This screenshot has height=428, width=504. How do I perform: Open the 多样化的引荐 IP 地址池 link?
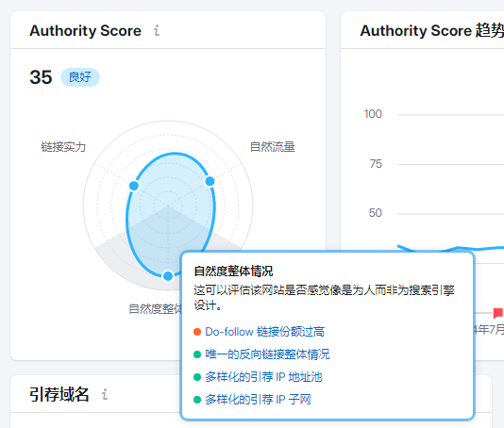coord(263,377)
